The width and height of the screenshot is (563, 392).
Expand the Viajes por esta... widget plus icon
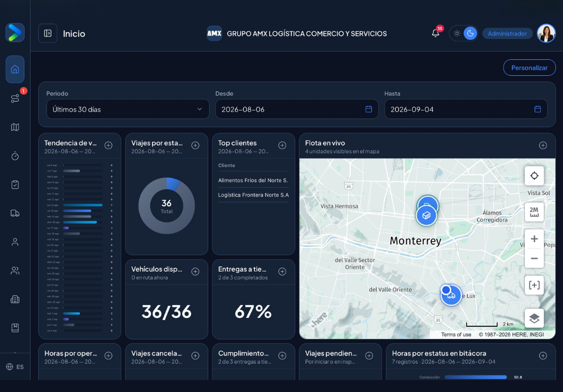click(195, 145)
